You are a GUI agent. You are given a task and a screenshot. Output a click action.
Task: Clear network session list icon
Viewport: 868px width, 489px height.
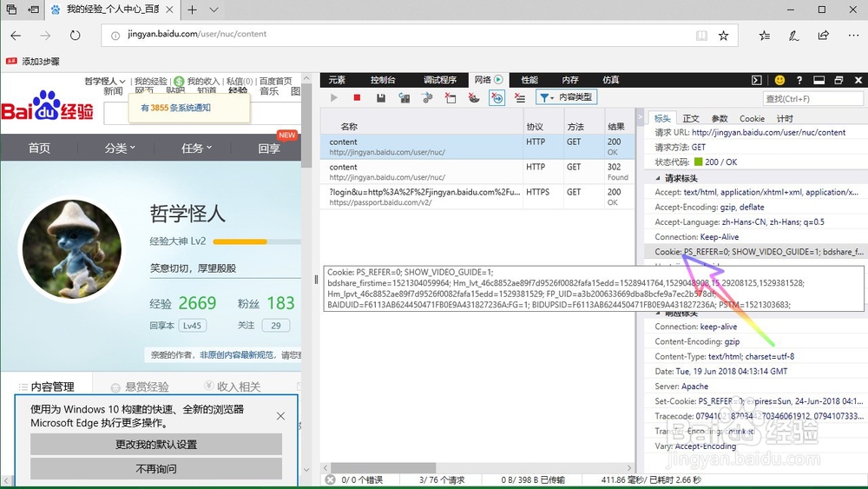point(520,98)
